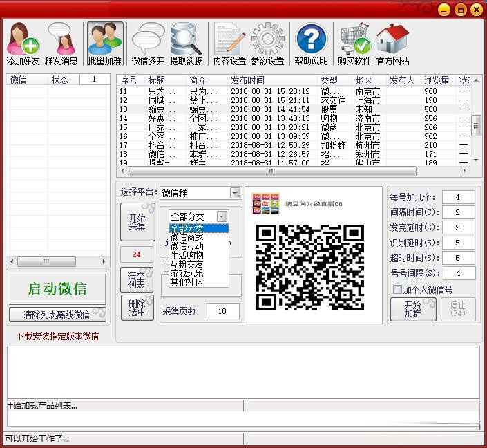Choose 微信商家 in the category list
487x448 pixels.
[199, 238]
